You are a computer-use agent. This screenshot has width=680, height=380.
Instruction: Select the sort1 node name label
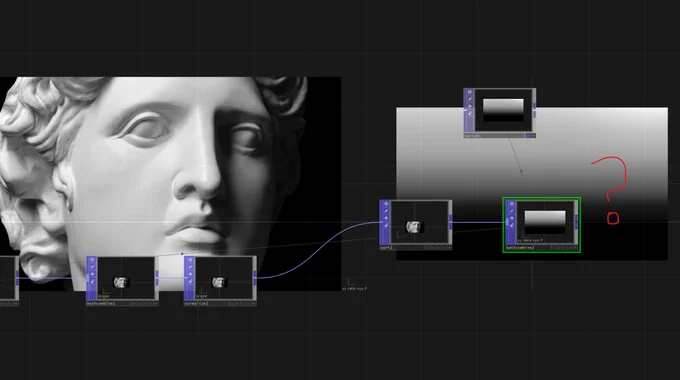386,248
